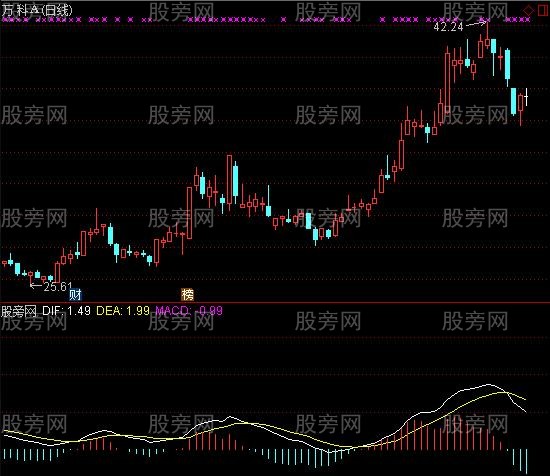The image size is (550, 476).
Task: Click the red diamond icon at top right
Action: click(x=528, y=11)
